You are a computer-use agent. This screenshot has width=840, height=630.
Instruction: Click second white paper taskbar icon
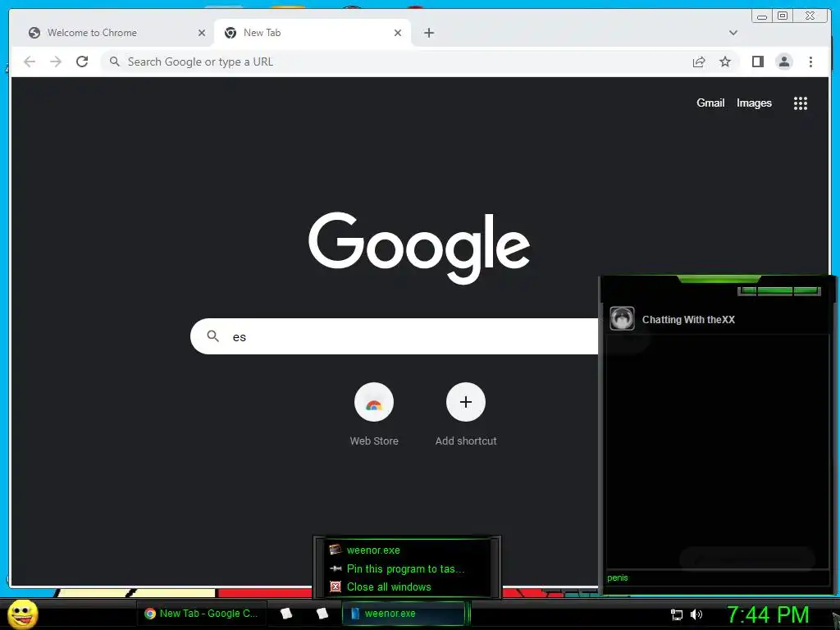(322, 614)
